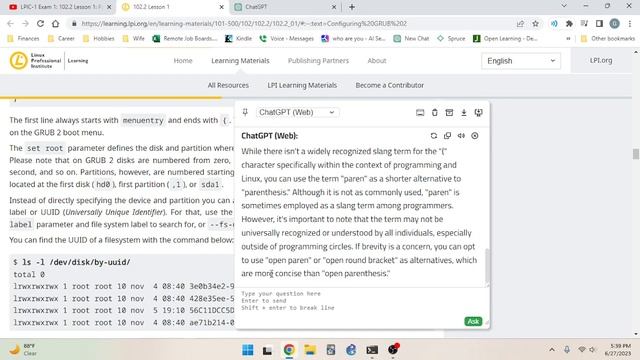640x360 pixels.
Task: Follow the LPI.org link
Action: (x=601, y=60)
